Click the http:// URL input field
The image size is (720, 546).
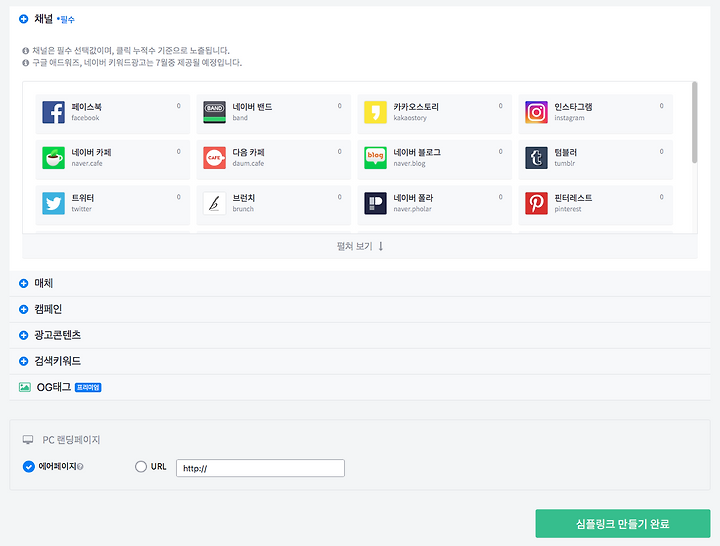coord(260,468)
